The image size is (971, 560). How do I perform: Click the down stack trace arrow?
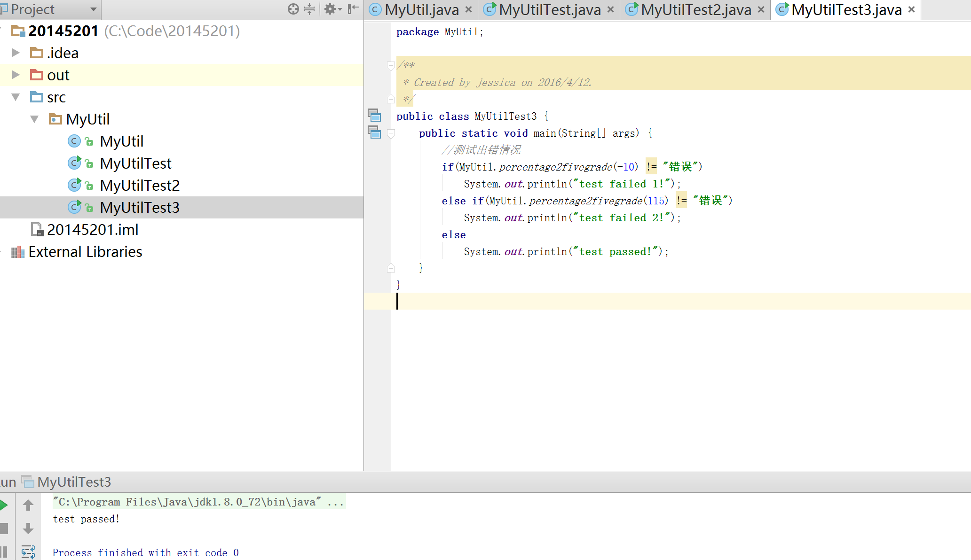(x=28, y=529)
